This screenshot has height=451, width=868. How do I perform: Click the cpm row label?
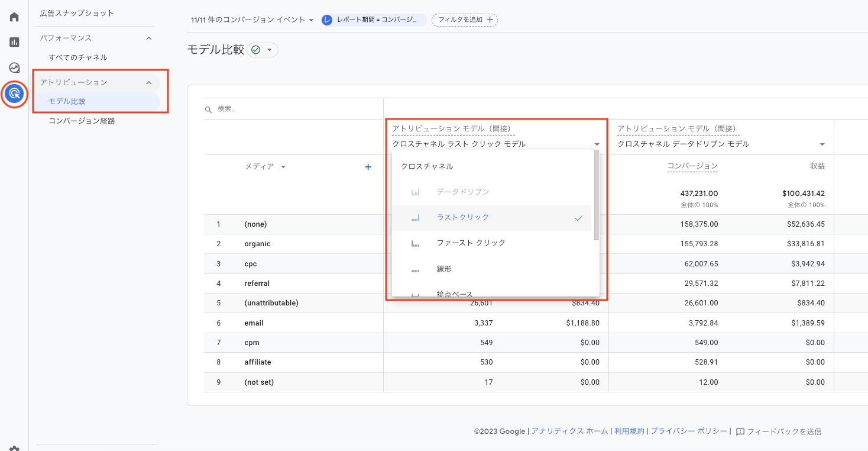tap(252, 343)
